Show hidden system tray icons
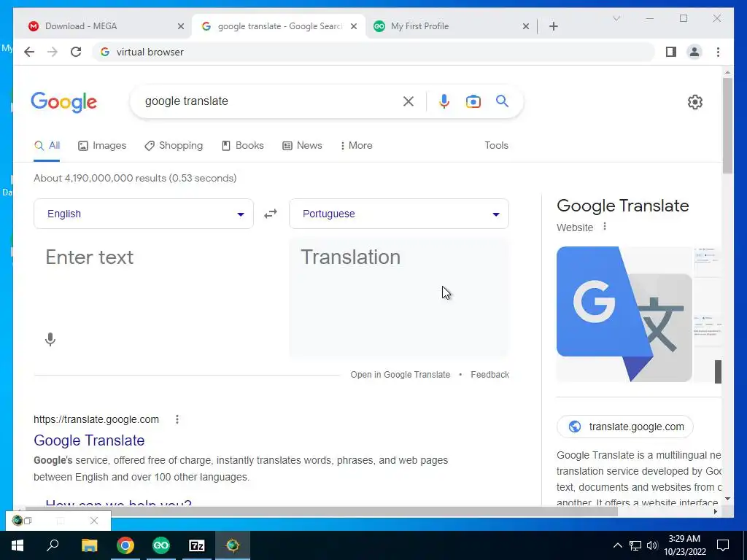747x560 pixels. pyautogui.click(x=617, y=545)
